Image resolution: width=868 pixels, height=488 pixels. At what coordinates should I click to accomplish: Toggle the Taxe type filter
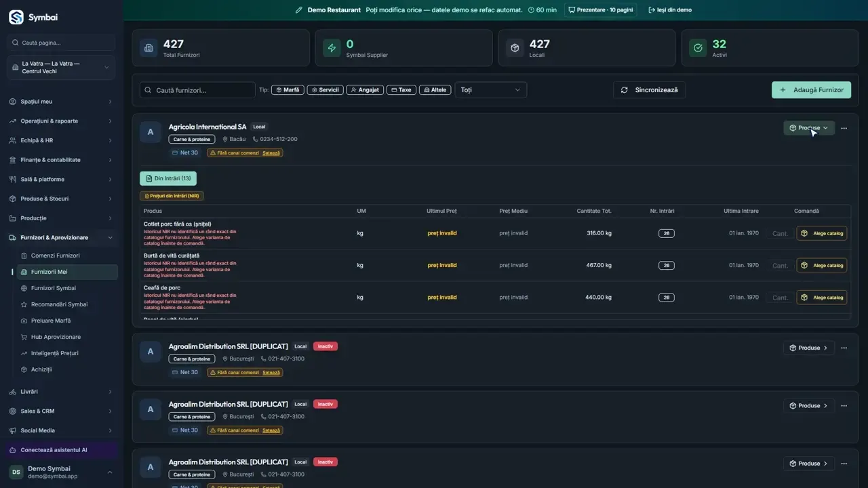click(x=401, y=90)
